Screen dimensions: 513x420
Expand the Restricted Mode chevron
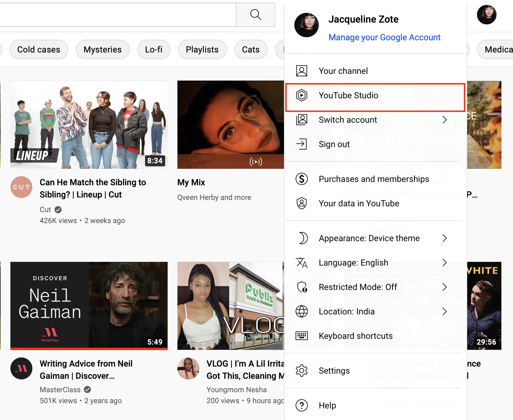click(x=445, y=287)
